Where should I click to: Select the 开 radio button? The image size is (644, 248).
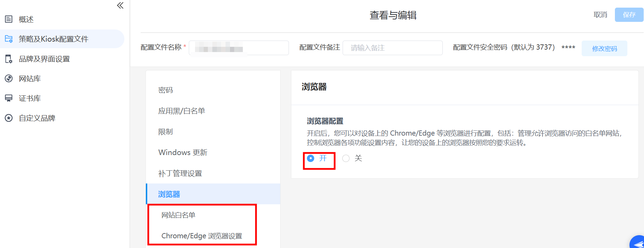311,158
